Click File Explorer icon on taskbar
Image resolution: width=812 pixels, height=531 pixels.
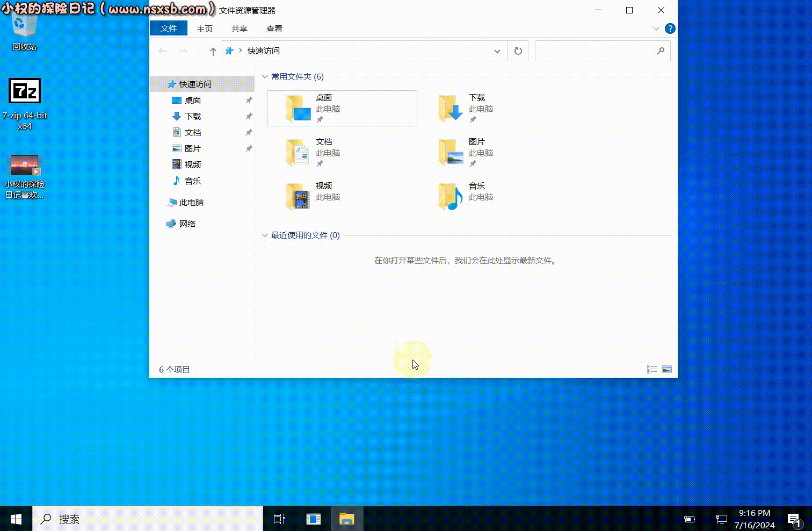(x=347, y=519)
